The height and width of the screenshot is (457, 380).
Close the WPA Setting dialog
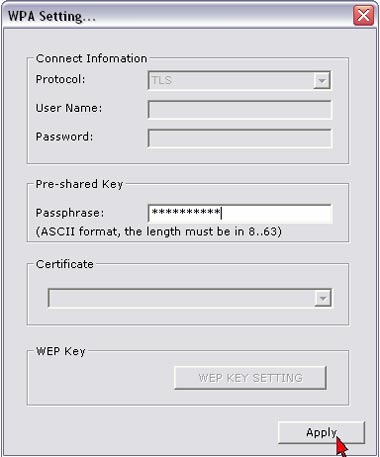pos(363,15)
